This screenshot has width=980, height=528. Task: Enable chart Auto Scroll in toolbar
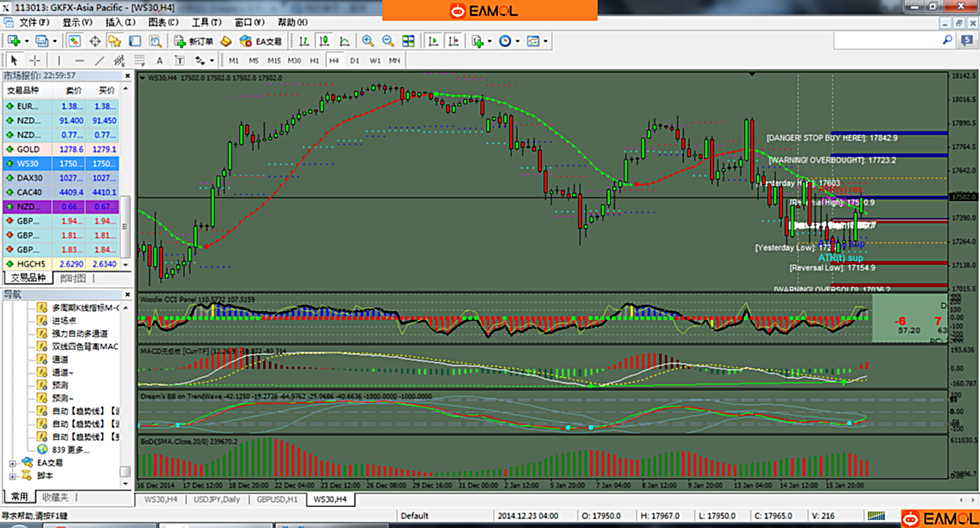pos(433,42)
